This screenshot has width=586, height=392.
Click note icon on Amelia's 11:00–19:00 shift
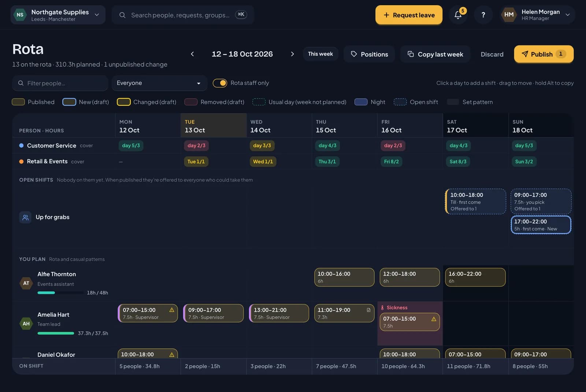click(x=368, y=310)
